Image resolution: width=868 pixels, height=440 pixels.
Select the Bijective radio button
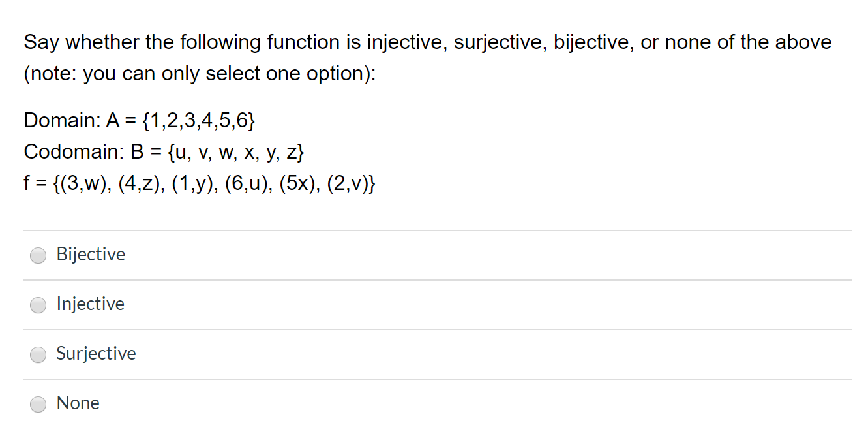click(x=38, y=255)
